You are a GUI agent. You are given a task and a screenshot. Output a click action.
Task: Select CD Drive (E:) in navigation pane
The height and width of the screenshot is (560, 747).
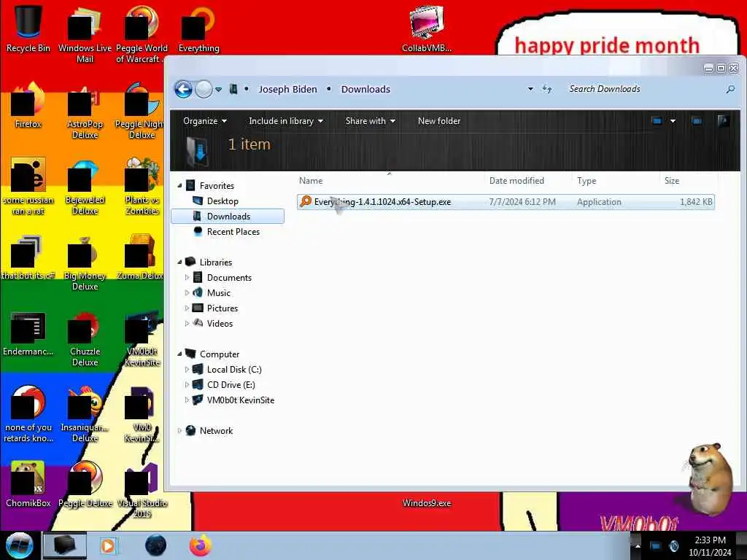coord(231,385)
